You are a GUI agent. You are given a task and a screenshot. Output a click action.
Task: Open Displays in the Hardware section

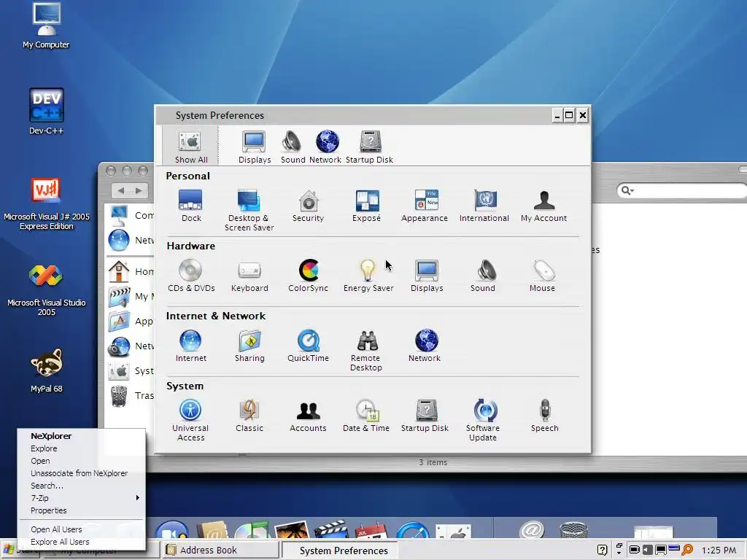[x=427, y=275]
